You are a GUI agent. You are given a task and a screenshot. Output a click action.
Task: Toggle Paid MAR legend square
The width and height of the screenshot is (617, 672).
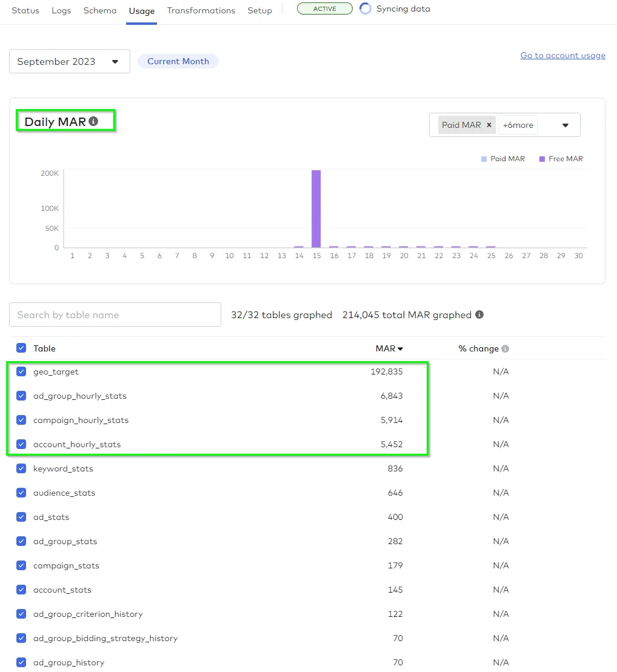click(x=484, y=159)
